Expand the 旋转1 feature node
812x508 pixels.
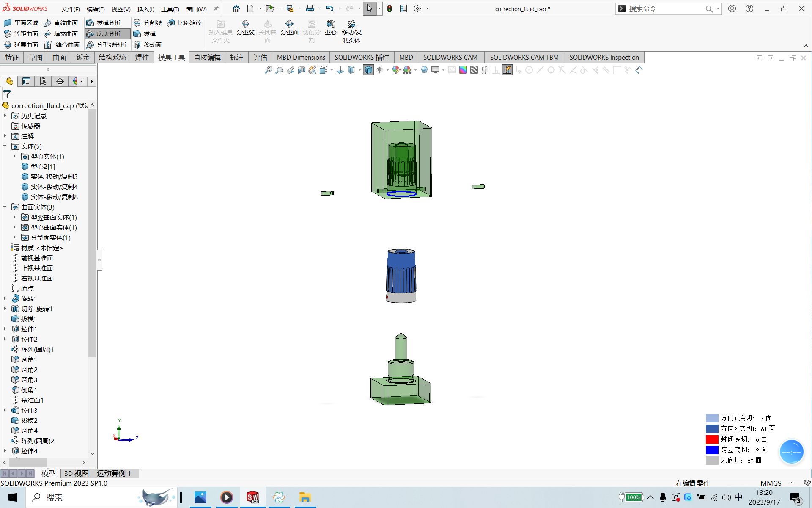[5, 299]
